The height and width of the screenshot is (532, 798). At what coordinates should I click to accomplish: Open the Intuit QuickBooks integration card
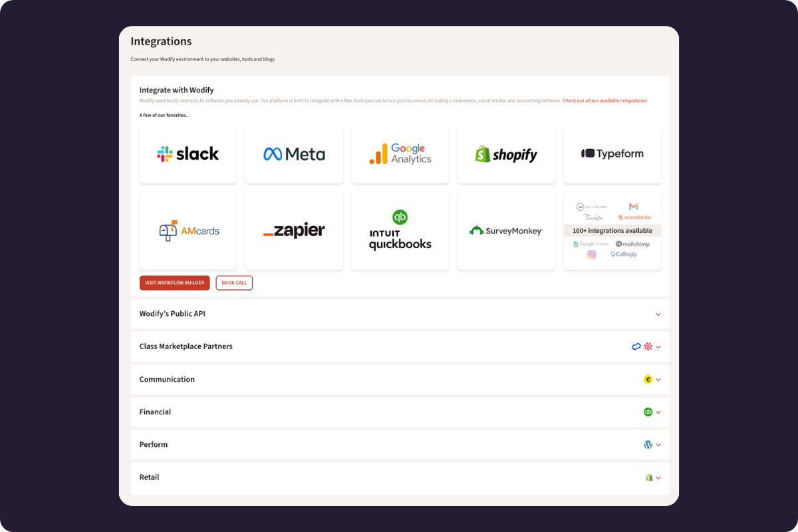coord(400,231)
